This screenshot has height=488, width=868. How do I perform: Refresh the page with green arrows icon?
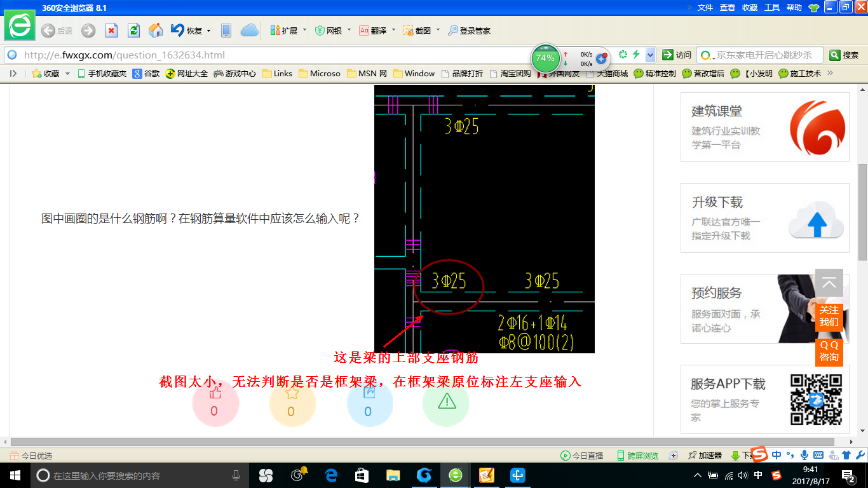click(133, 30)
